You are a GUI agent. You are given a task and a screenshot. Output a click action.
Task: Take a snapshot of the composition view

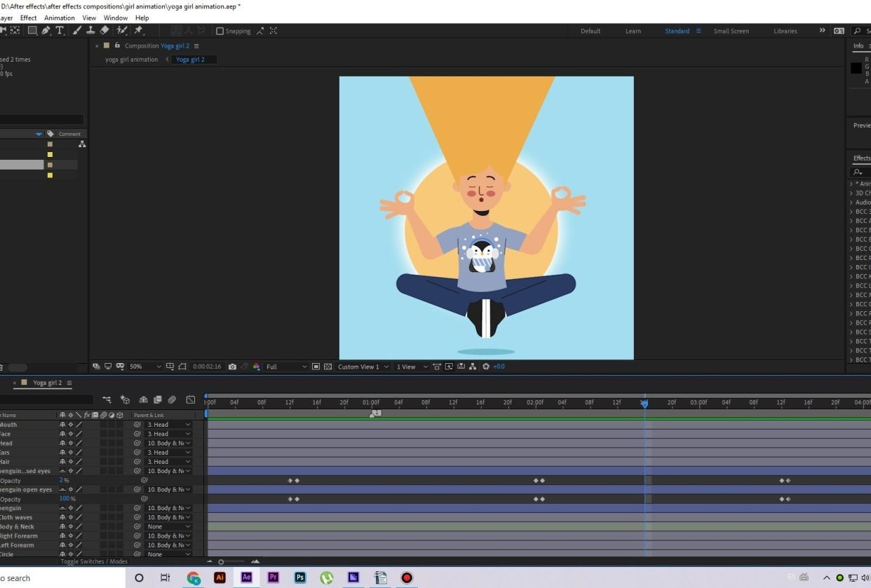pos(233,366)
